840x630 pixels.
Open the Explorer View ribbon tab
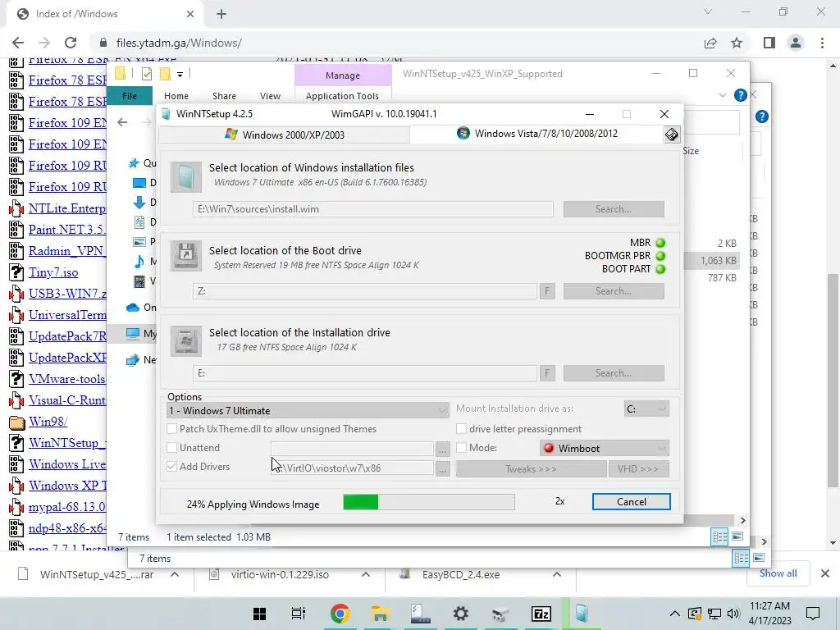270,96
